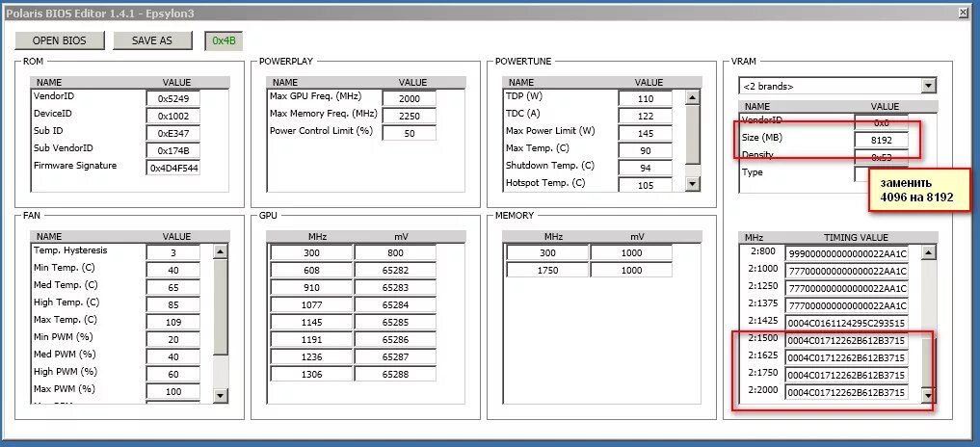Edit VRAM Size (MB) value 8192

[882, 141]
